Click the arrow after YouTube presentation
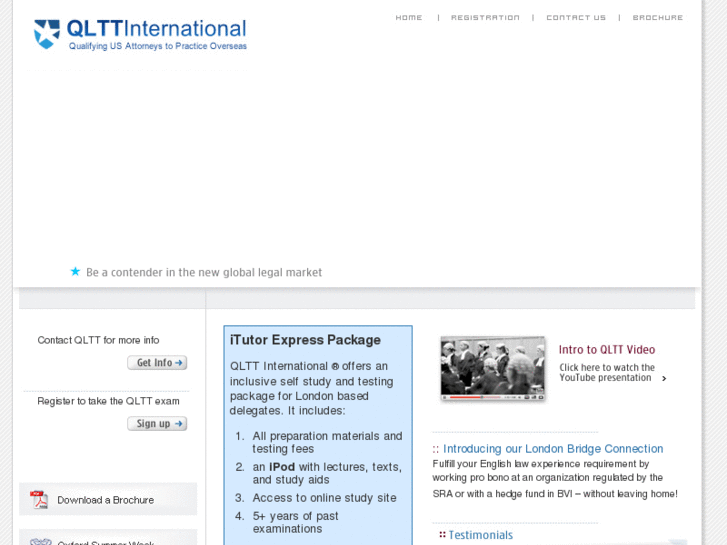The height and width of the screenshot is (545, 727). tap(664, 378)
